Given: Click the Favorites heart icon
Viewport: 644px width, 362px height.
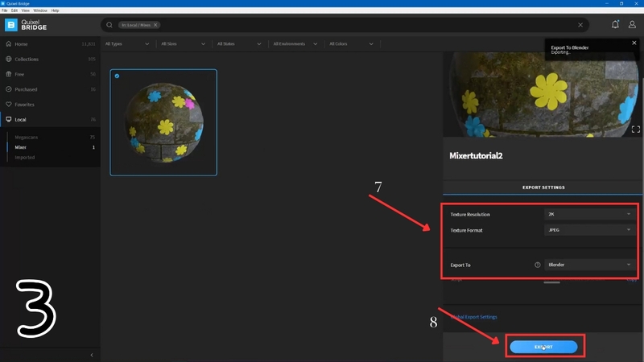Looking at the screenshot, I should pos(9,105).
